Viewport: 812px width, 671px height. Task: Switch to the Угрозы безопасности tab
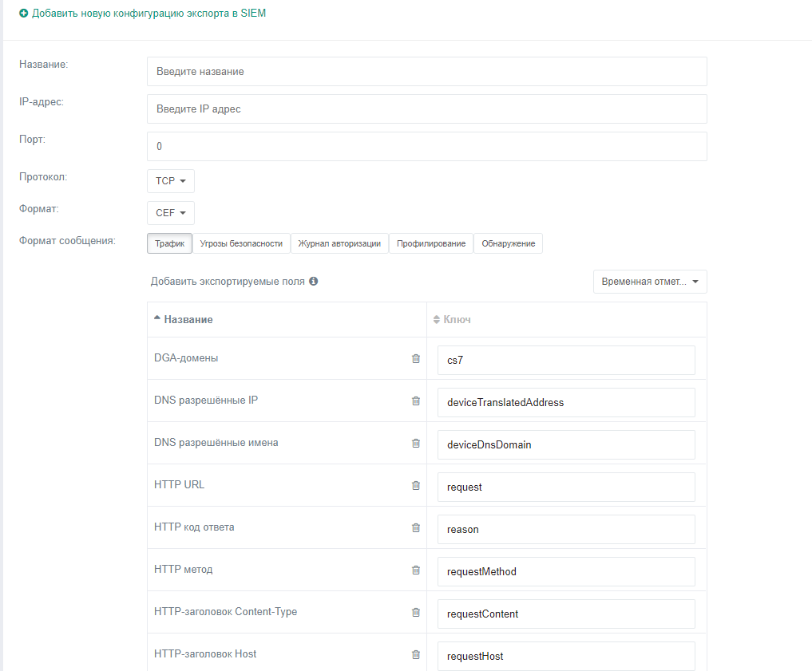coord(241,243)
